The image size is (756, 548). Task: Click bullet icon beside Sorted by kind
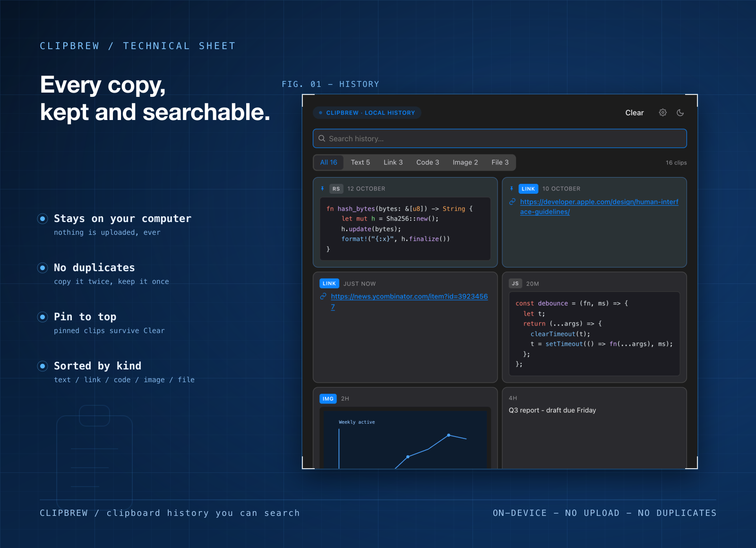[43, 366]
